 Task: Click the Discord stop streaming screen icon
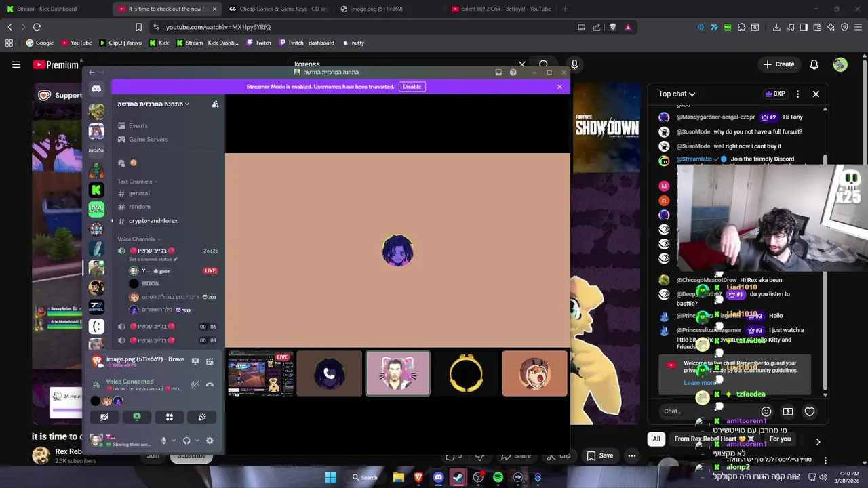tap(195, 361)
